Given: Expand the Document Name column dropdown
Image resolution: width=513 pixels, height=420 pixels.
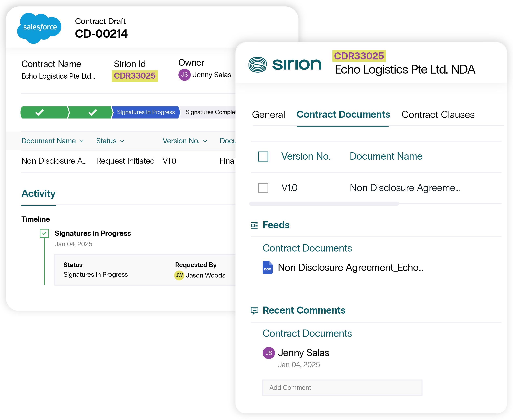Looking at the screenshot, I should pos(82,141).
